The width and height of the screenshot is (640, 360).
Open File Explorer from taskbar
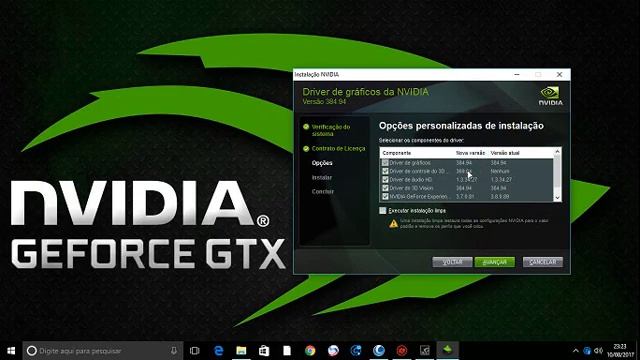pos(241,351)
